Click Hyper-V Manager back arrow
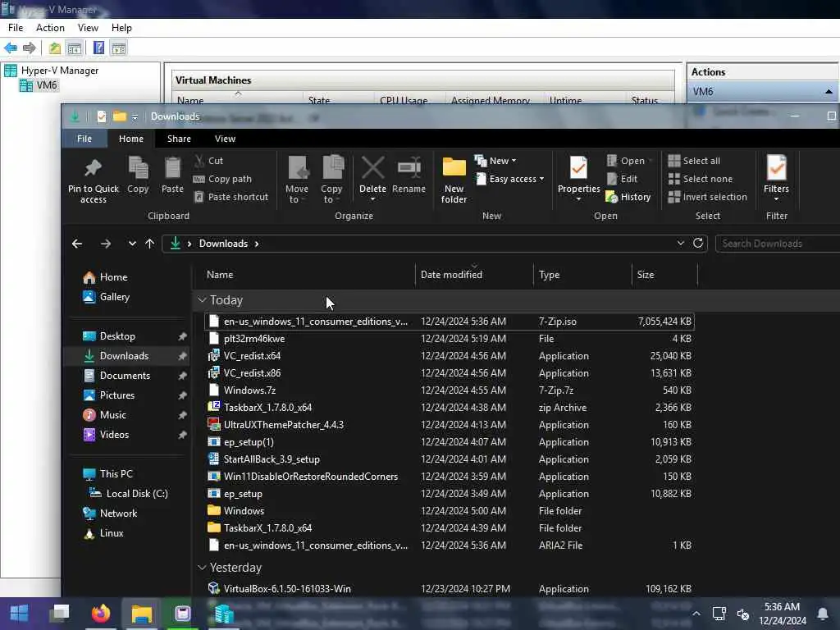 (x=10, y=48)
